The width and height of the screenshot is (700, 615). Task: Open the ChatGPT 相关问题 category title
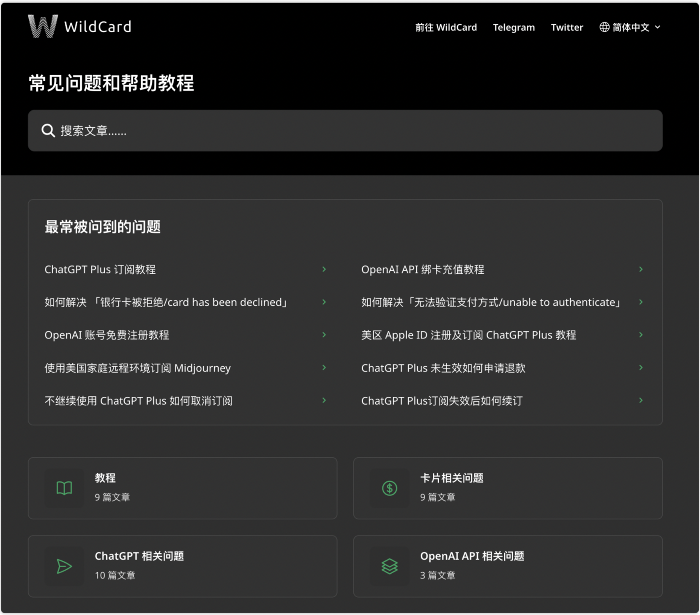pyautogui.click(x=139, y=556)
